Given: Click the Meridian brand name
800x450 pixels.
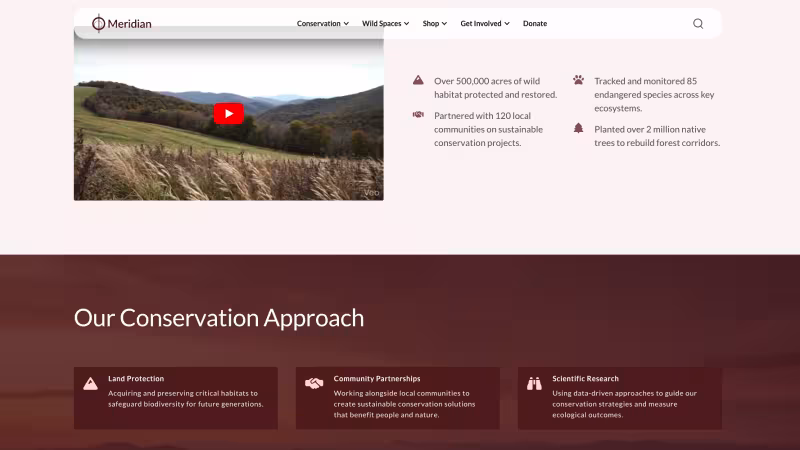Looking at the screenshot, I should (131, 23).
